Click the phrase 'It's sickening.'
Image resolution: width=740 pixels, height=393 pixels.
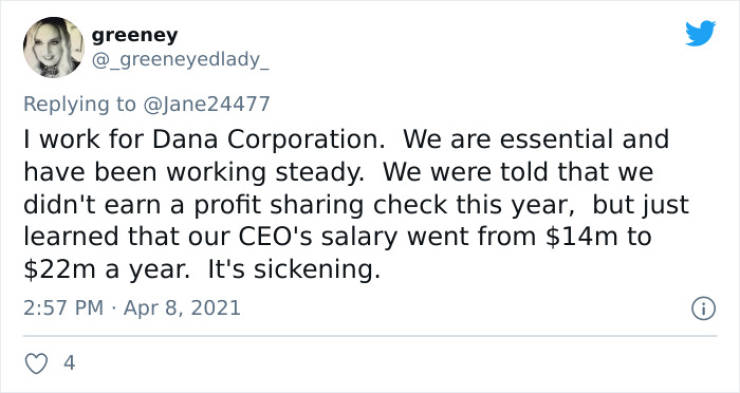(294, 269)
